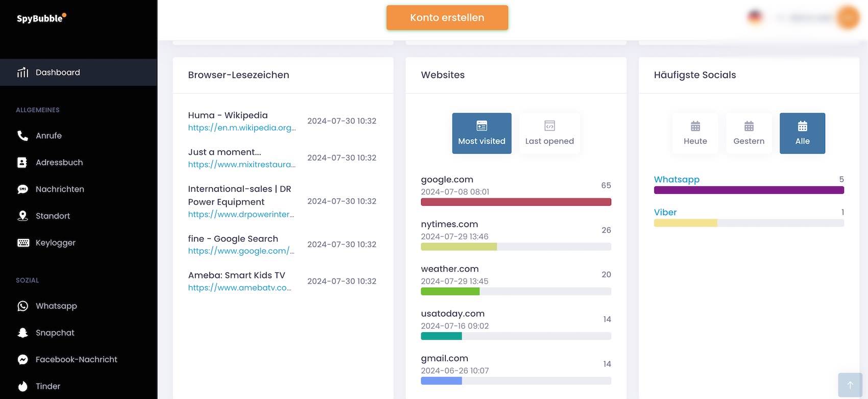Screen dimensions: 868x399
Task: Click the Keylogger keyboard icon
Action: (x=23, y=243)
